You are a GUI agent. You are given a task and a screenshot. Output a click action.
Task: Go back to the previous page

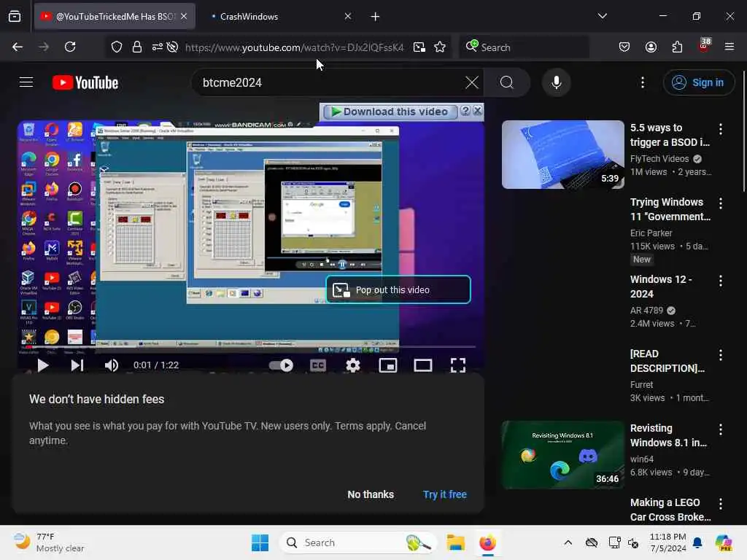click(18, 47)
